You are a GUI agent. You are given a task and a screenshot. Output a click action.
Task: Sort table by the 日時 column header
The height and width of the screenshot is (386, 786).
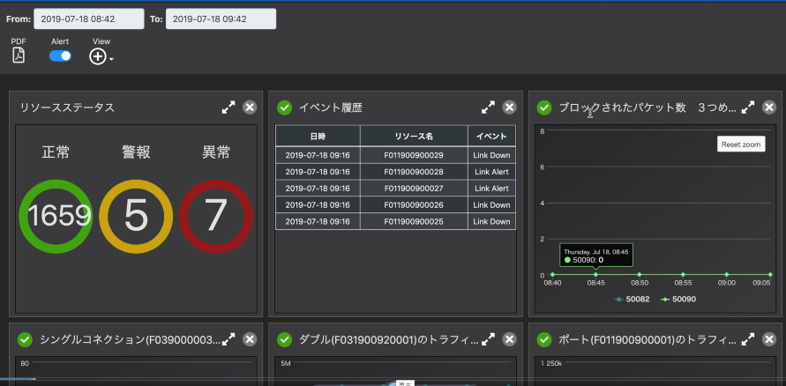coord(317,136)
